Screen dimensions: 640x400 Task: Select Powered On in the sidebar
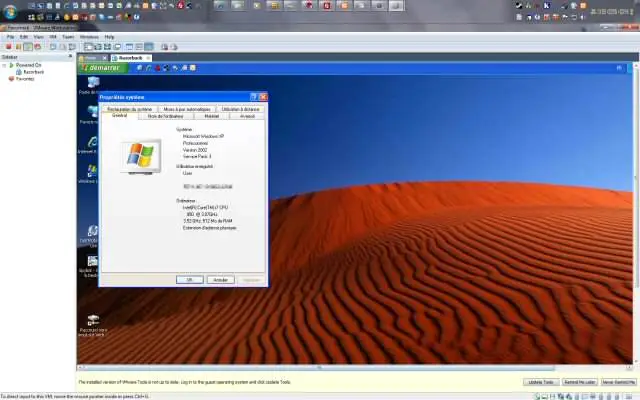click(29, 65)
